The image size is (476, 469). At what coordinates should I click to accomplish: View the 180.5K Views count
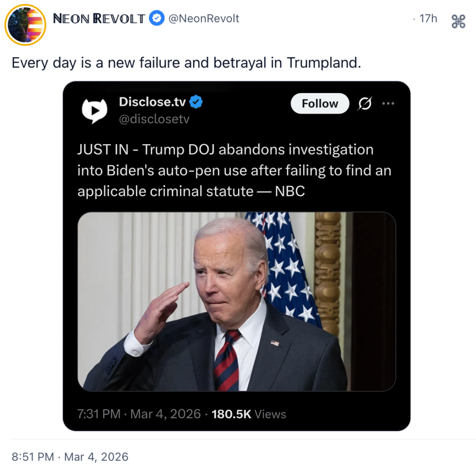(x=249, y=414)
